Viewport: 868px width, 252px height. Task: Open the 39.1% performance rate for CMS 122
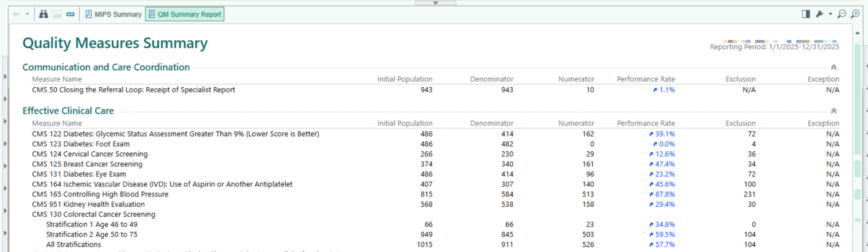(662, 134)
